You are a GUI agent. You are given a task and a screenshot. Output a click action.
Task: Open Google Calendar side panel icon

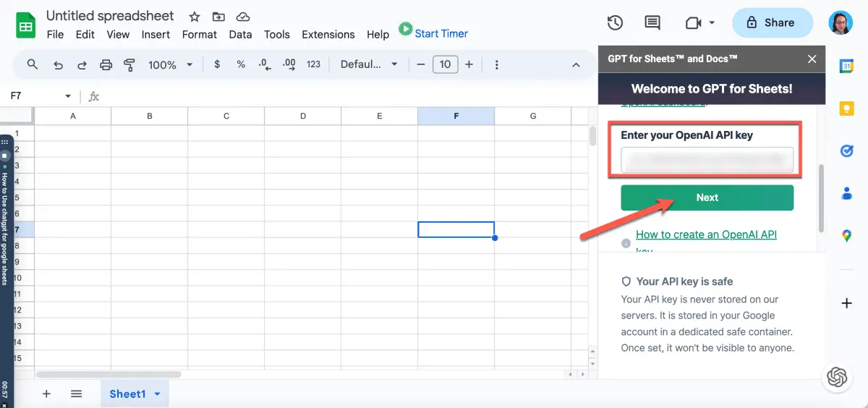tap(846, 66)
